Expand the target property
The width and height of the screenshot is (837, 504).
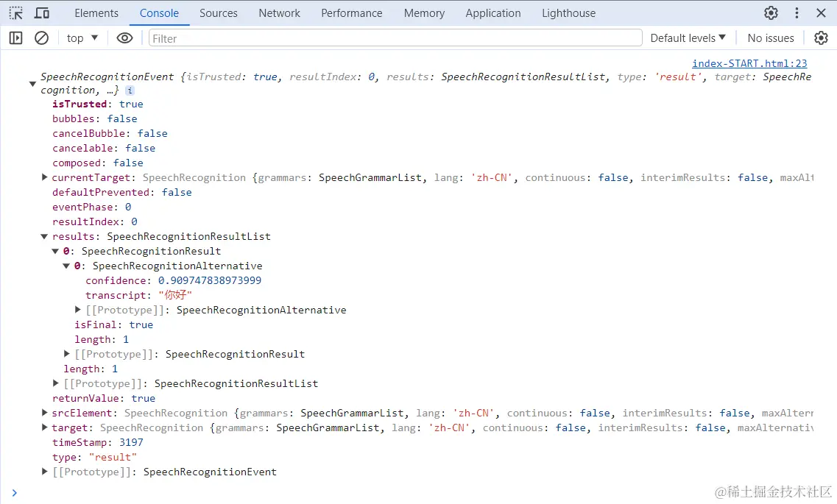click(45, 427)
